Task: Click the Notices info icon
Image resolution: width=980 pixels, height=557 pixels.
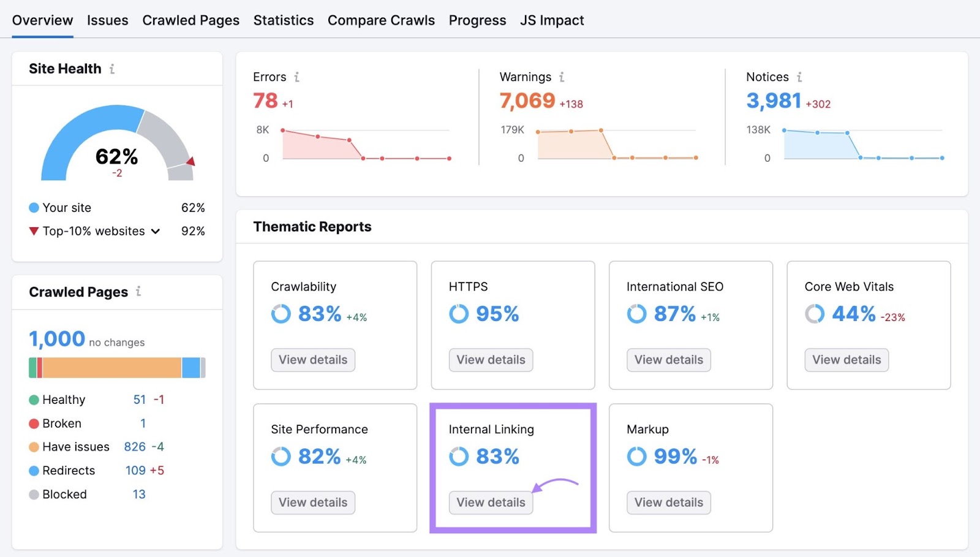Action: tap(799, 77)
